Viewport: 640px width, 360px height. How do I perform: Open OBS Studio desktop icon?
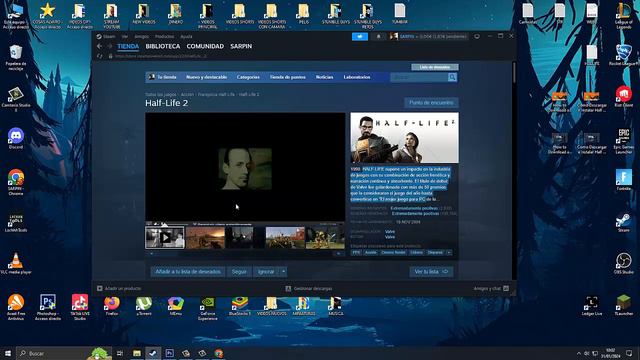624,263
